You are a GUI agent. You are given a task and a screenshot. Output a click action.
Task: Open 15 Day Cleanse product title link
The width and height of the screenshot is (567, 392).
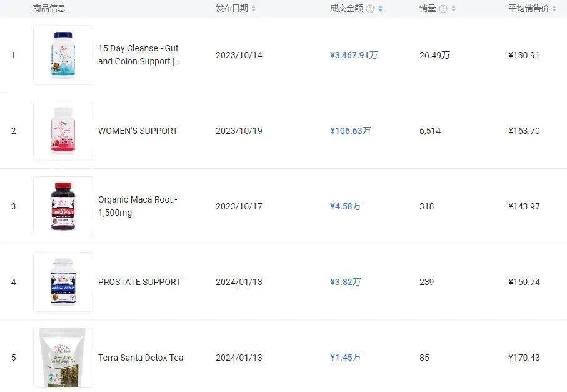[x=139, y=55]
